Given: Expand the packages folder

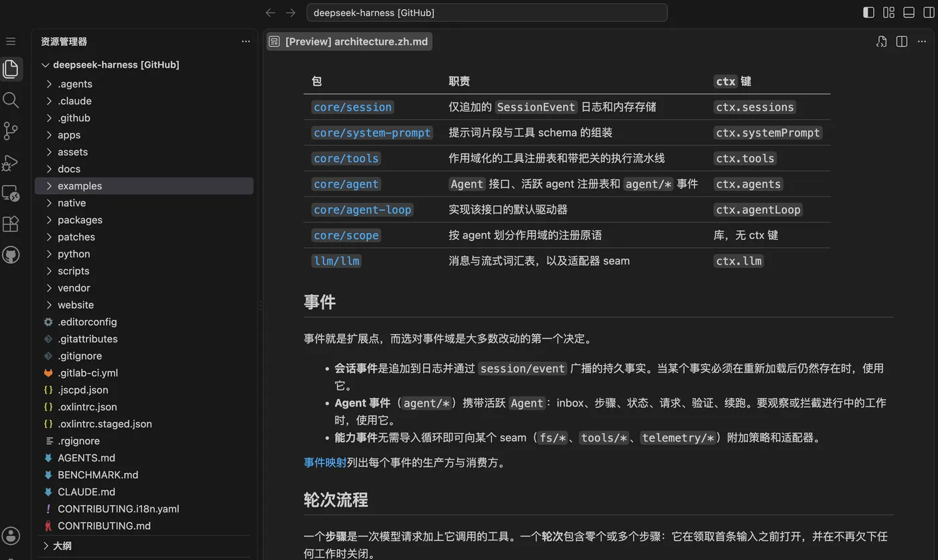Looking at the screenshot, I should [49, 220].
